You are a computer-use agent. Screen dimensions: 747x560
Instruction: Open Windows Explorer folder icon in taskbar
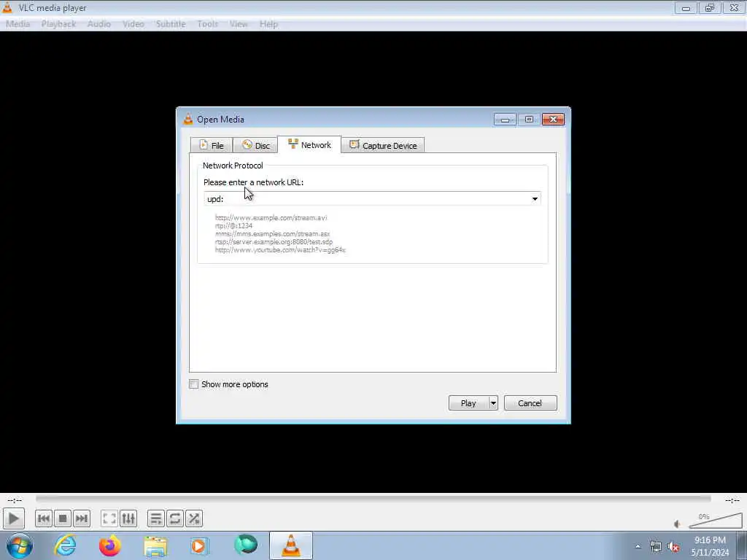coord(155,547)
